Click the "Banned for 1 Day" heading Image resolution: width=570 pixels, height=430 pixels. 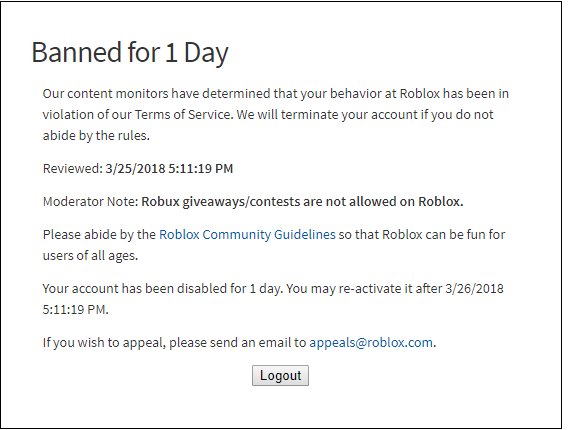(x=130, y=53)
